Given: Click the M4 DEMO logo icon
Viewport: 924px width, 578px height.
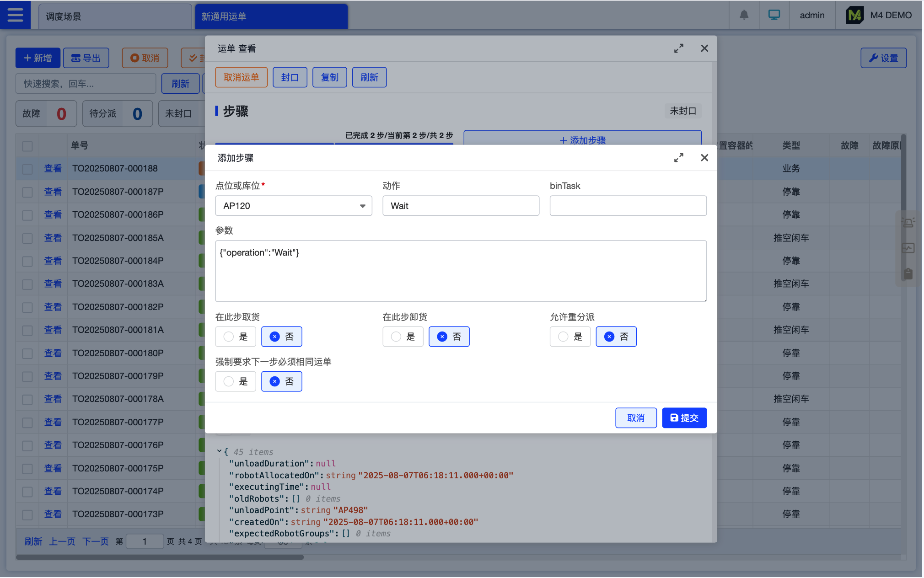Looking at the screenshot, I should pyautogui.click(x=854, y=15).
